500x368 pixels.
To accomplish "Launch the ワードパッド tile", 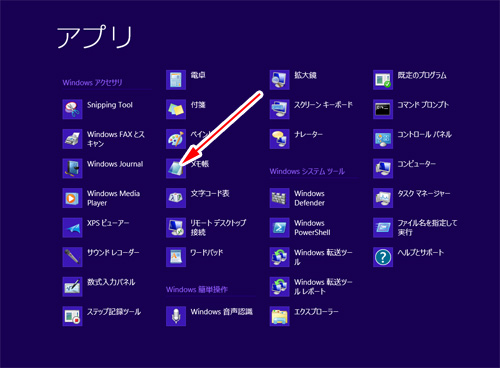I will tap(195, 257).
